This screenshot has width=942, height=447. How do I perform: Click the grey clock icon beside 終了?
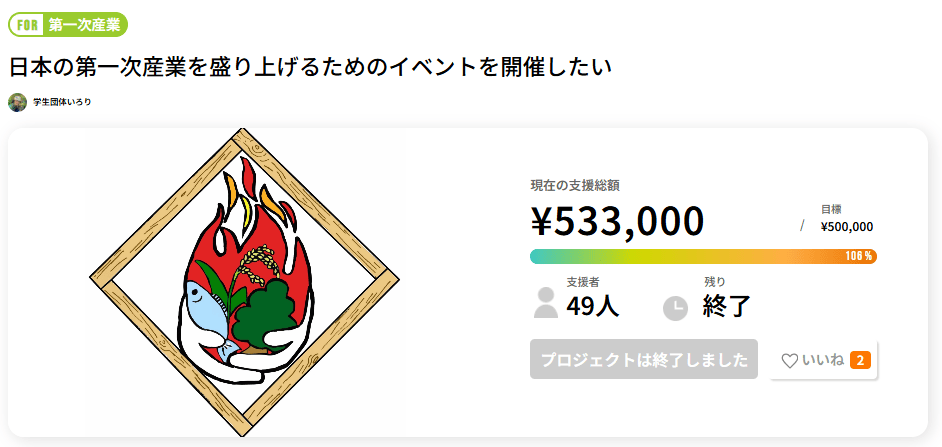pyautogui.click(x=675, y=307)
